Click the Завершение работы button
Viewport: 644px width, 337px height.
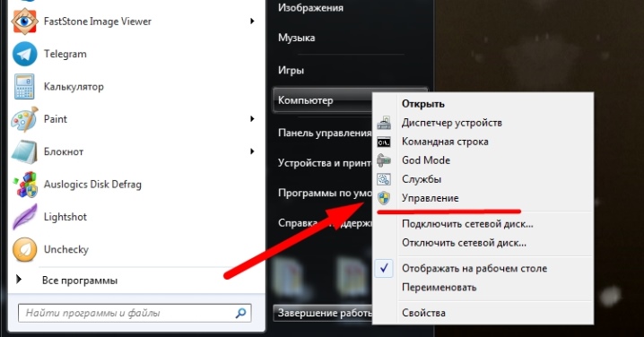click(x=322, y=313)
